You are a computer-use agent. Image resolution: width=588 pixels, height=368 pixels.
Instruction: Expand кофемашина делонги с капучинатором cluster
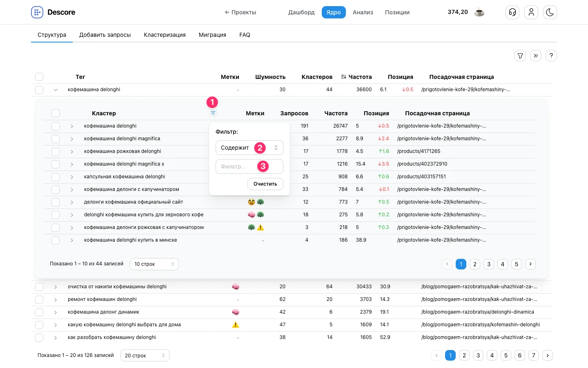point(72,189)
